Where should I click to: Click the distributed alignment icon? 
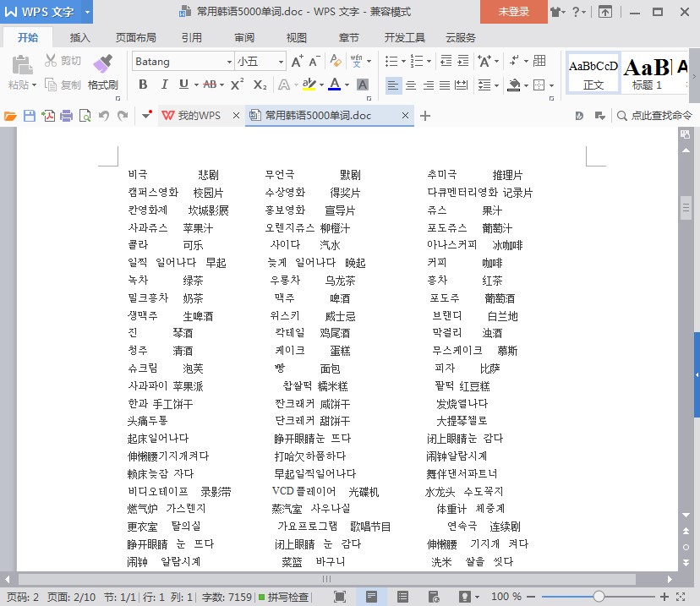pyautogui.click(x=461, y=85)
